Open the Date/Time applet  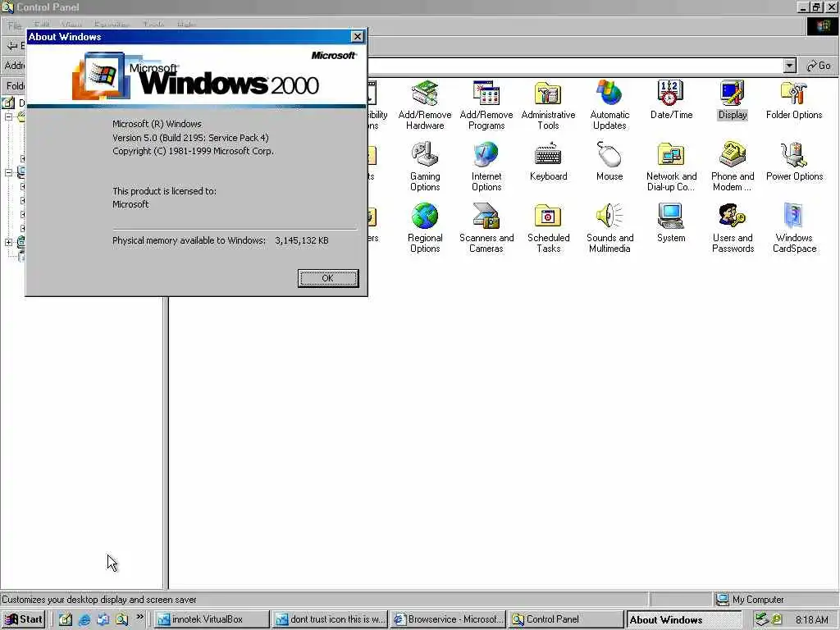pyautogui.click(x=671, y=99)
